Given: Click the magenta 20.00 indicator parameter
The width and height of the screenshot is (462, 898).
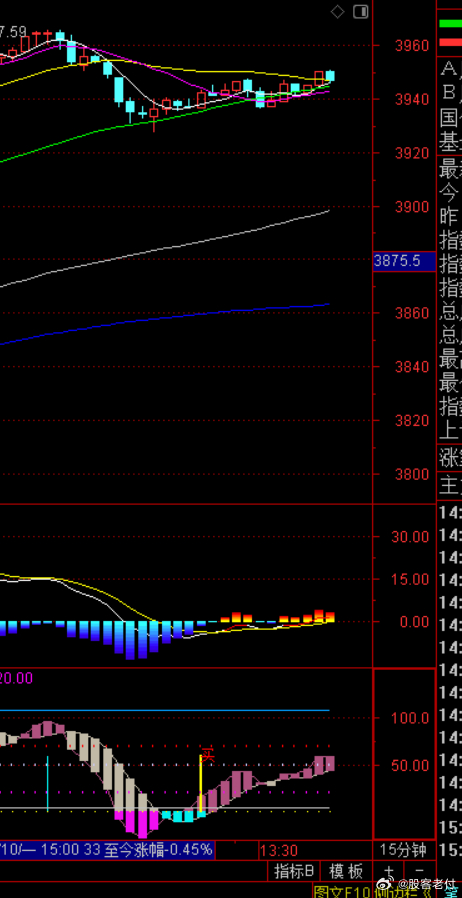Looking at the screenshot, I should [16, 678].
